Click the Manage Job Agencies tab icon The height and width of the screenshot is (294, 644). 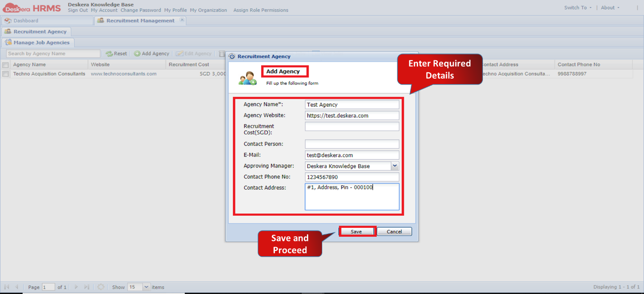pyautogui.click(x=8, y=42)
